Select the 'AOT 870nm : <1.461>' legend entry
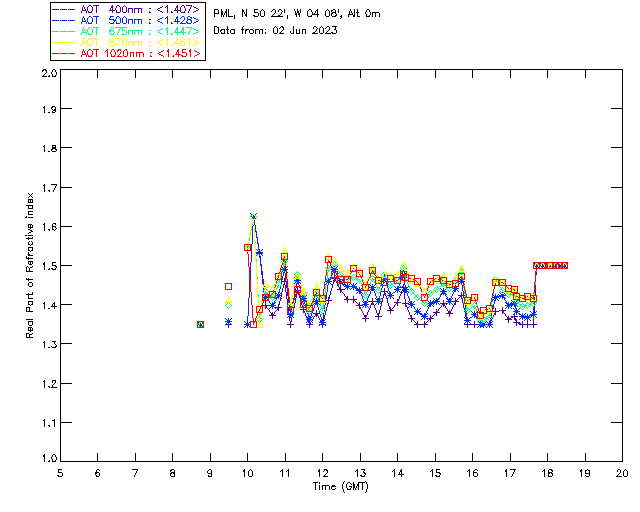 click(126, 42)
